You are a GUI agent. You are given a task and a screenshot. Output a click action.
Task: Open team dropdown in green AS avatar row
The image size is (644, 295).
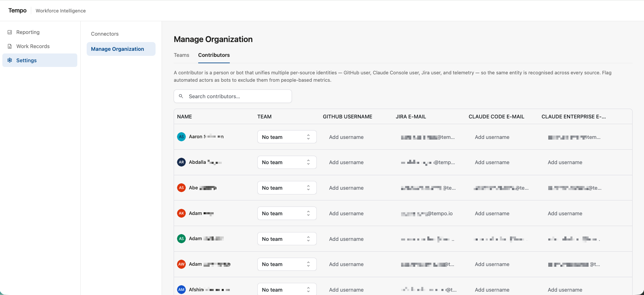[287, 239]
